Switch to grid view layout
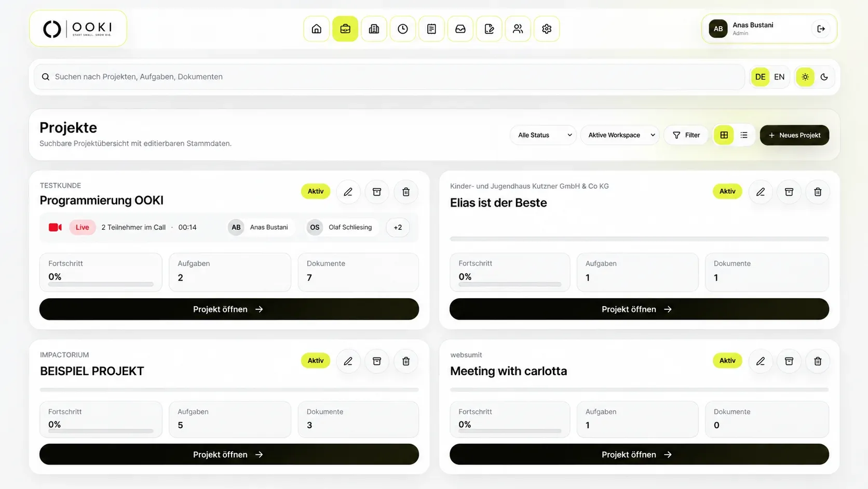The width and height of the screenshot is (868, 489). 724,135
